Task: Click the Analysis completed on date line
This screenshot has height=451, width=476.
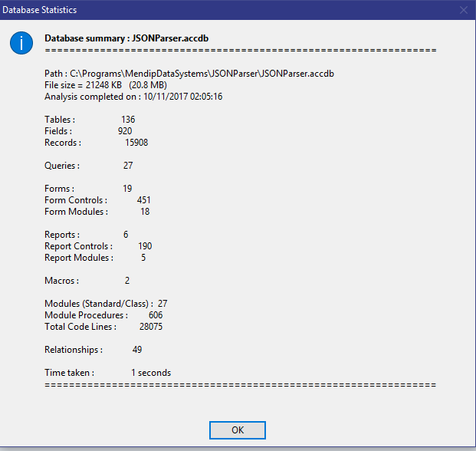Action: click(x=133, y=97)
